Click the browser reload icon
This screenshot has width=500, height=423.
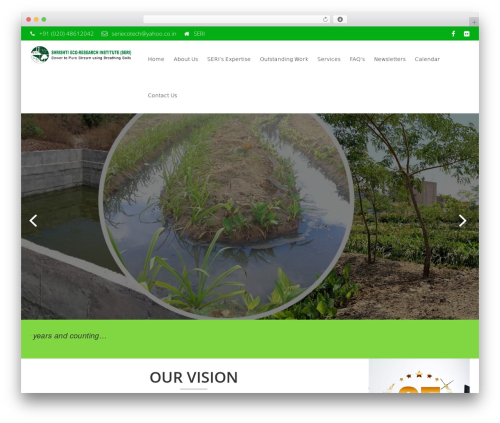pyautogui.click(x=325, y=19)
